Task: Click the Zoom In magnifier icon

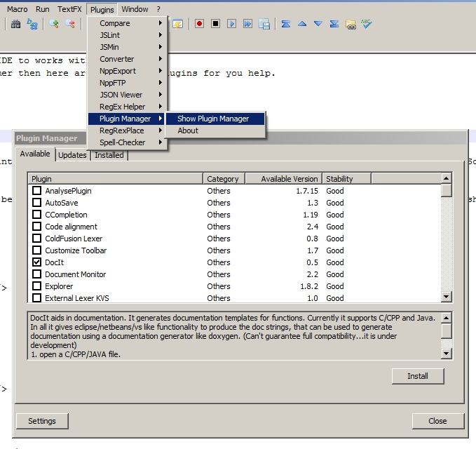Action: click(x=55, y=24)
